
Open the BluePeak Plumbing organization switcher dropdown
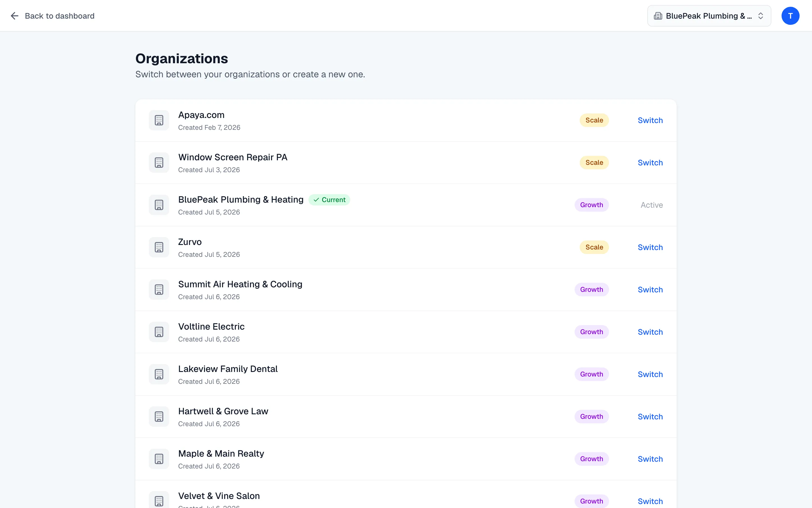(x=709, y=16)
